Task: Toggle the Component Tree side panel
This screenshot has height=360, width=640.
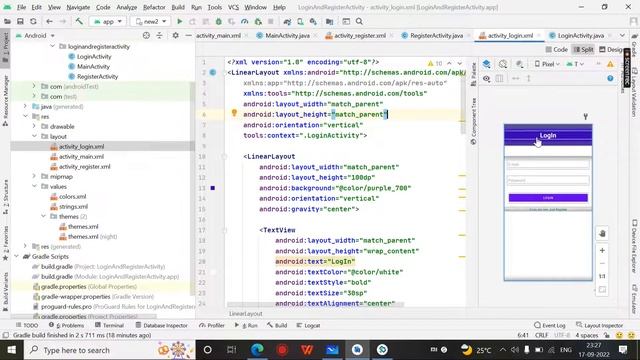Action: (x=473, y=121)
